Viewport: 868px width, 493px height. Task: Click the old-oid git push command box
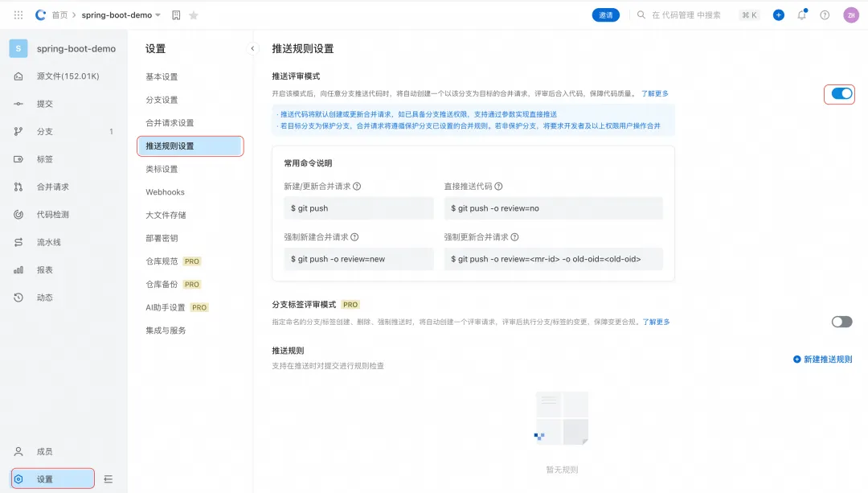[x=554, y=259]
